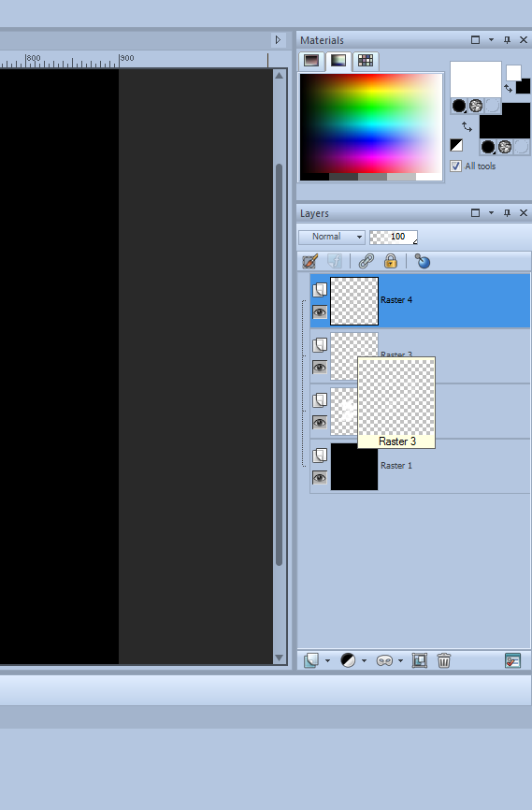The width and height of the screenshot is (532, 810).
Task: Click the blue ball layer effects icon
Action: click(x=423, y=261)
